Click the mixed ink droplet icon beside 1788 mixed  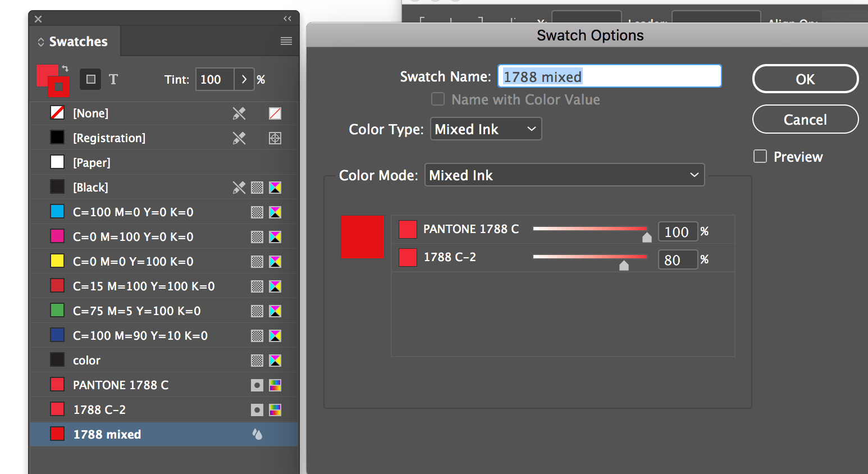(257, 434)
